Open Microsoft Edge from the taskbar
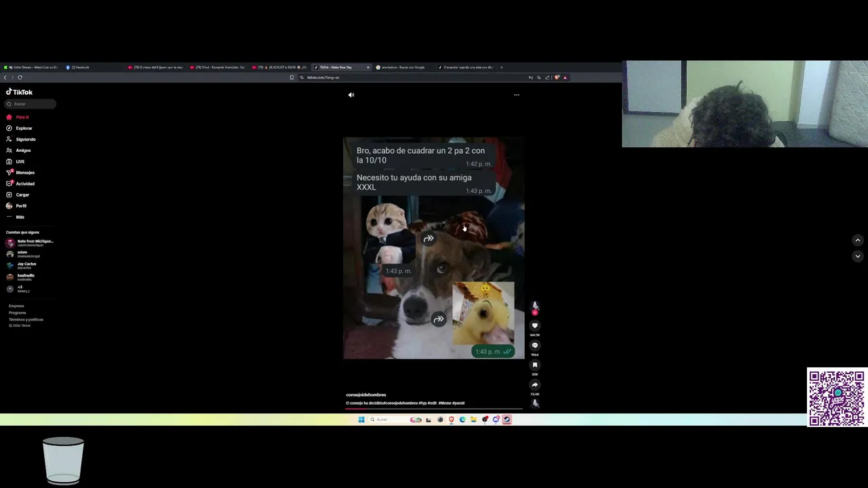Viewport: 868px width, 488px height. [462, 420]
